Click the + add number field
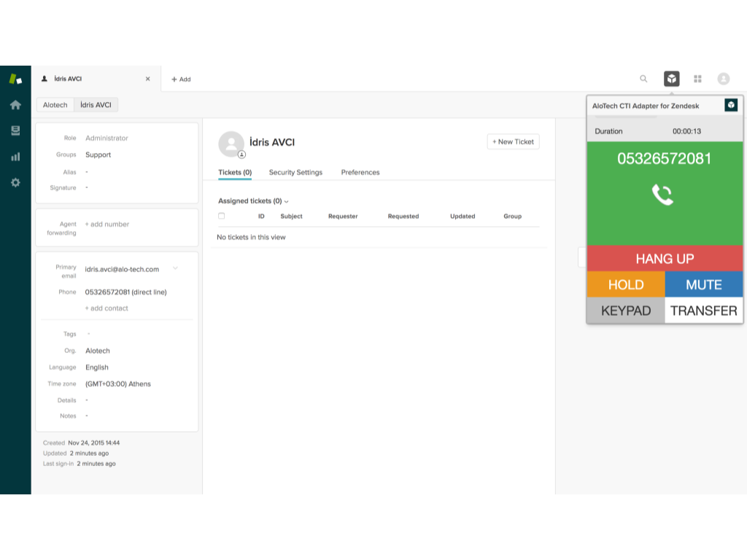747x560 pixels. click(x=107, y=225)
